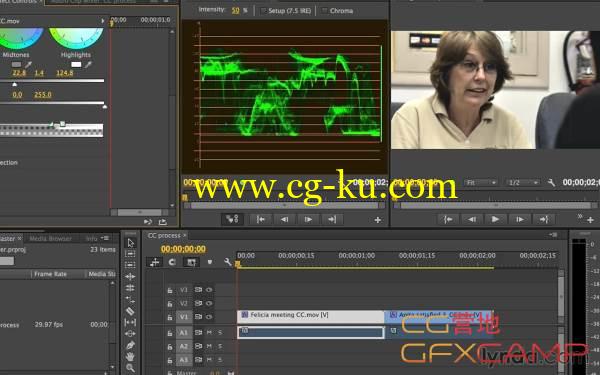Step forward one frame in Program monitor
The width and height of the screenshot is (600, 375).
[520, 219]
